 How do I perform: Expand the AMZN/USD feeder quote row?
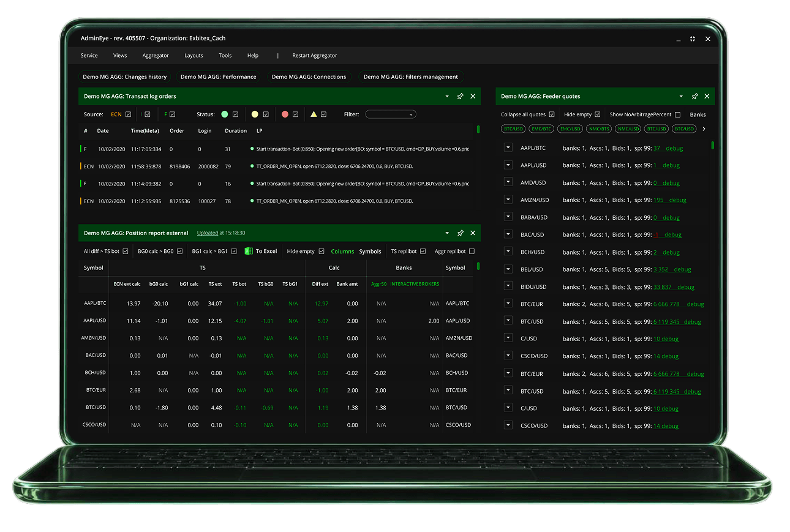tap(508, 200)
